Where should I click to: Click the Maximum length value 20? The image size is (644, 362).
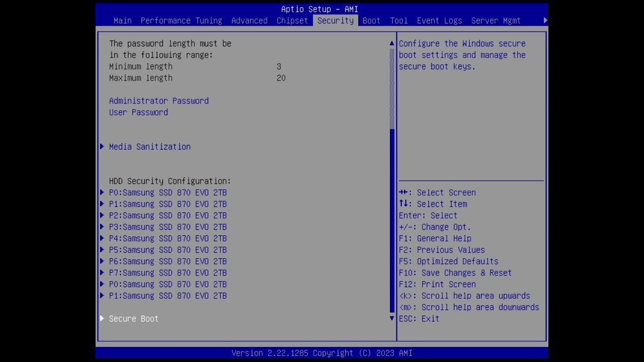281,78
